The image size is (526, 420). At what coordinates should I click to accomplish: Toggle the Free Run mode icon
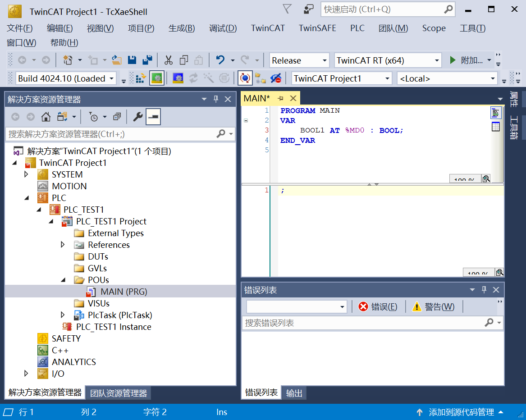245,78
